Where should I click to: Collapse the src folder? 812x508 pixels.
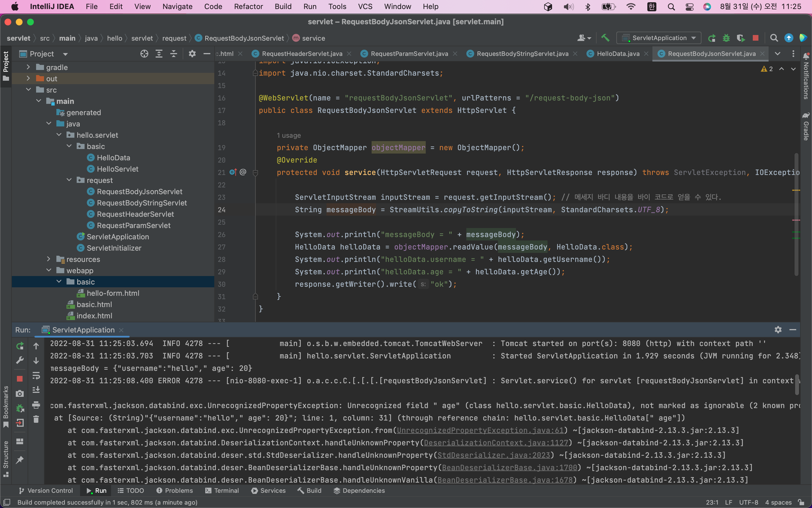pos(28,90)
